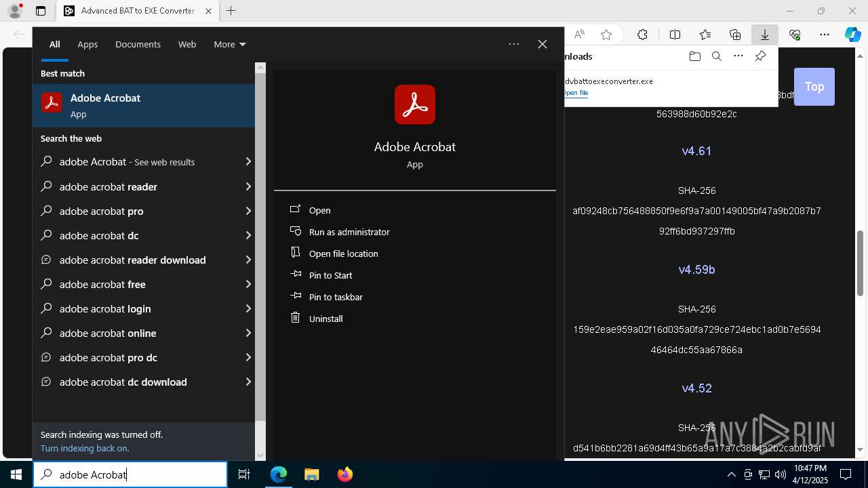Click 'Turn indexing back on' link
This screenshot has height=488, width=868.
click(85, 448)
